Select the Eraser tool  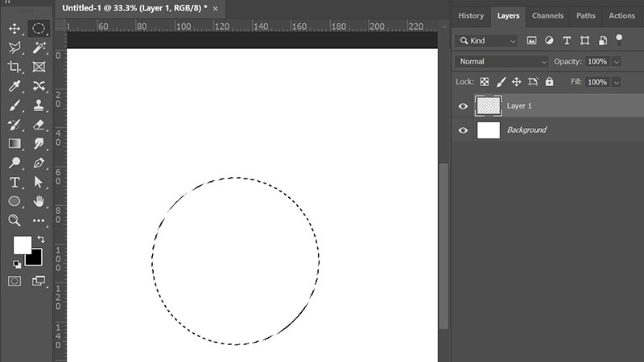[x=39, y=125]
